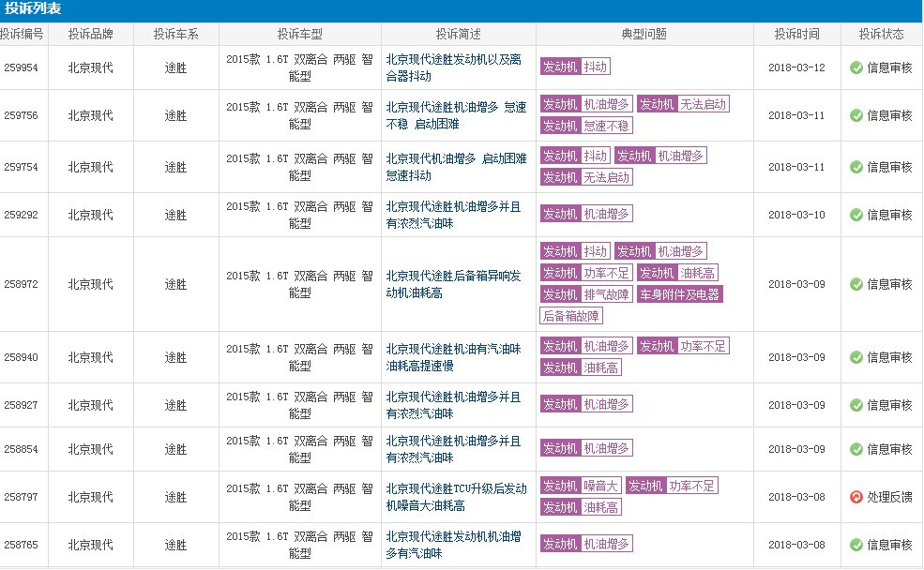924x570 pixels.
Task: Click 发动机 油耗高 tag in row 258940
Action: point(581,368)
